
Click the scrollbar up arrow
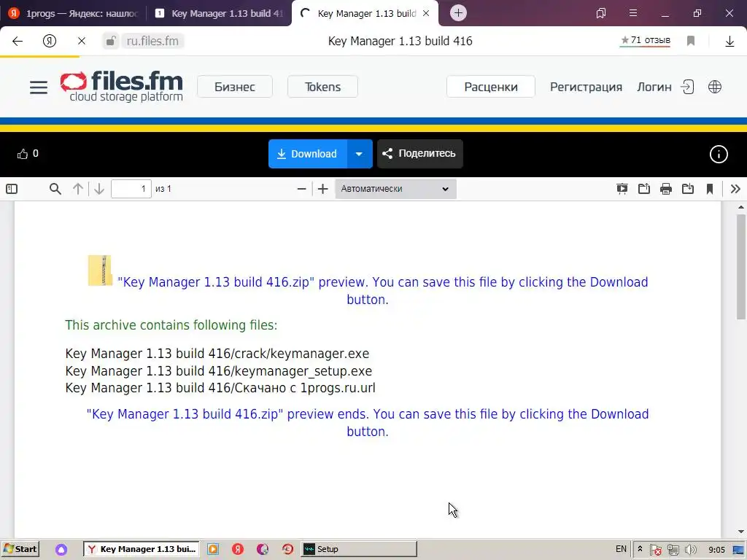[x=741, y=207]
